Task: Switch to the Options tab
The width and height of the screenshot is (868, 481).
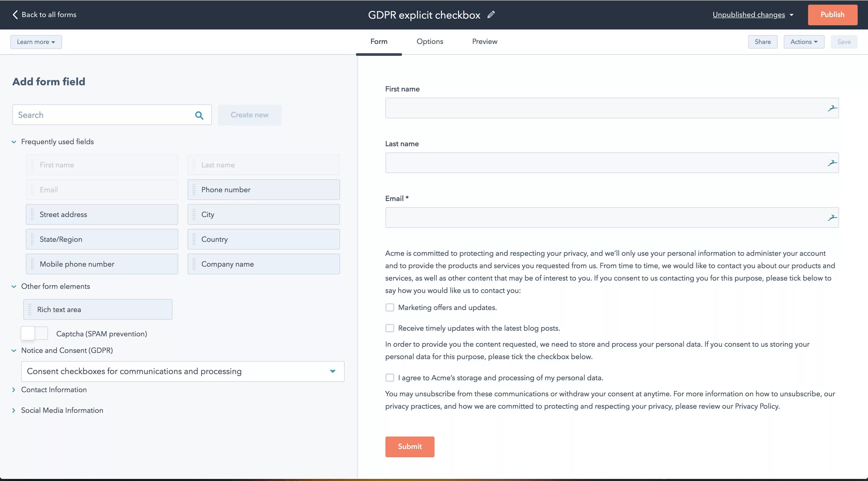Action: [430, 41]
